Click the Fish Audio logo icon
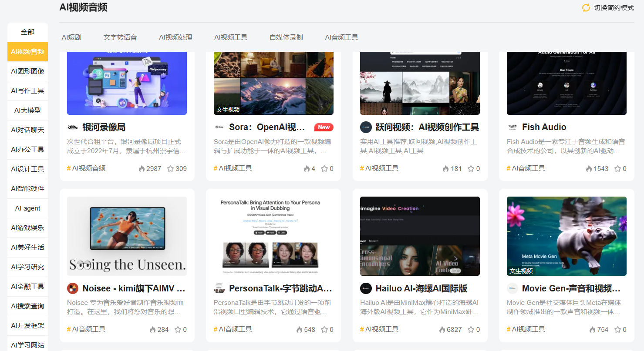This screenshot has width=644, height=351. (x=513, y=127)
